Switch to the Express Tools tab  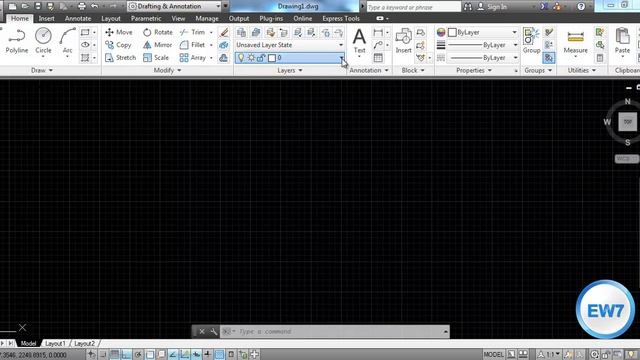click(x=341, y=18)
